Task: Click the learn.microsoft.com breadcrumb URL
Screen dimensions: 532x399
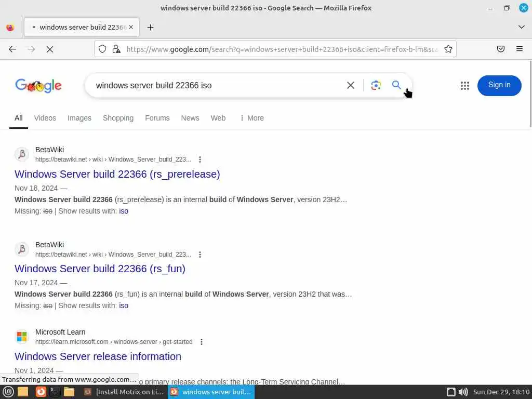Action: pos(114,342)
